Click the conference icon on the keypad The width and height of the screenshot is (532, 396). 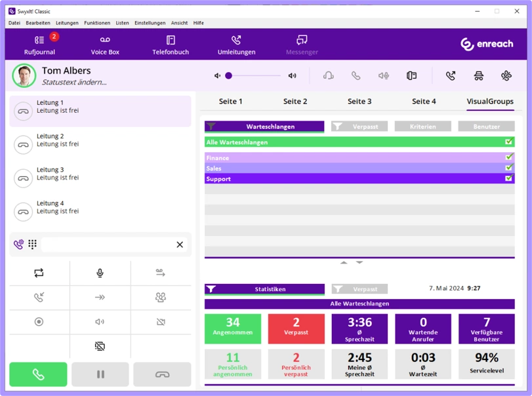[x=161, y=298]
